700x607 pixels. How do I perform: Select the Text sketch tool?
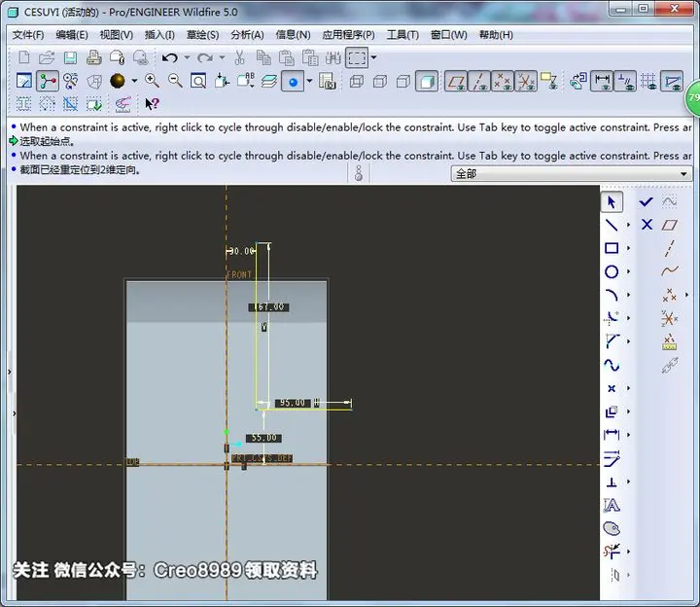click(612, 505)
